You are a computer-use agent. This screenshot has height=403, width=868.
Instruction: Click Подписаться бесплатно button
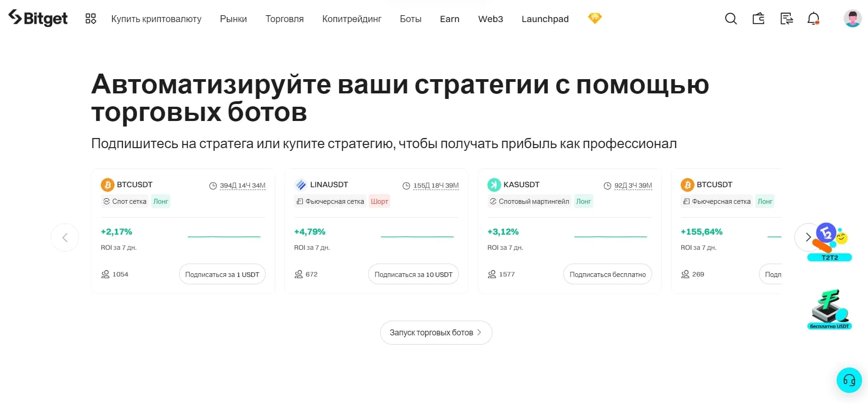608,274
